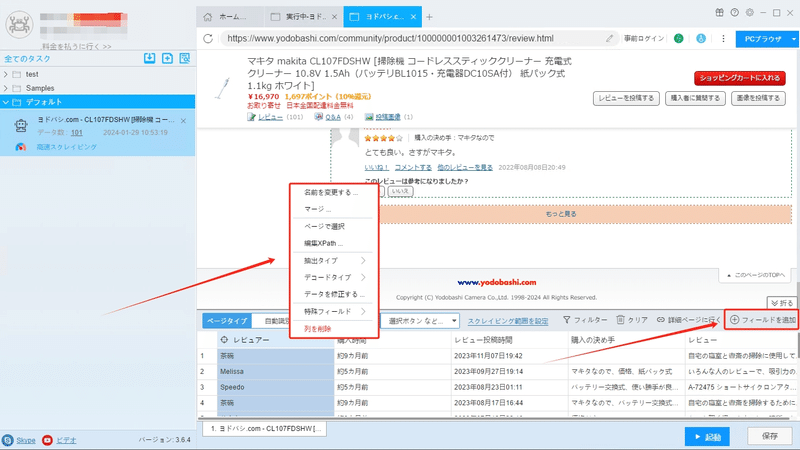Click 料金を払うに行く link

tap(77, 46)
